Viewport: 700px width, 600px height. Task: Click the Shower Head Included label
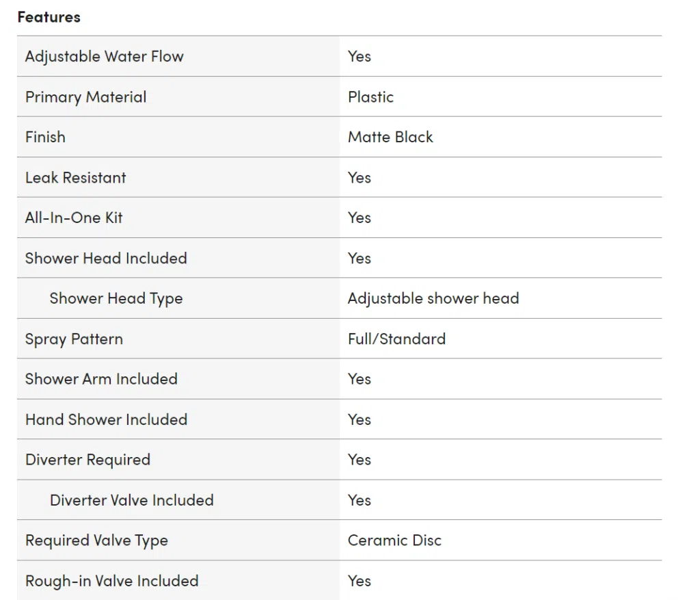click(x=106, y=258)
